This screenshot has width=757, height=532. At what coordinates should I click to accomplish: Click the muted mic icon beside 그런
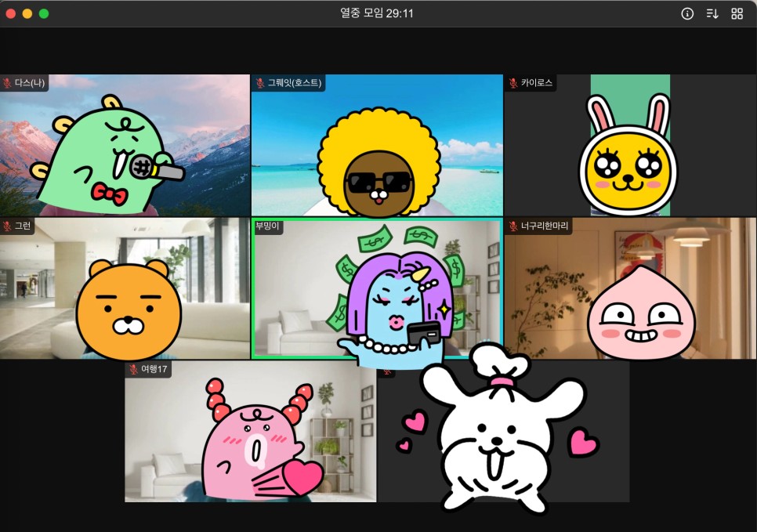click(7, 226)
